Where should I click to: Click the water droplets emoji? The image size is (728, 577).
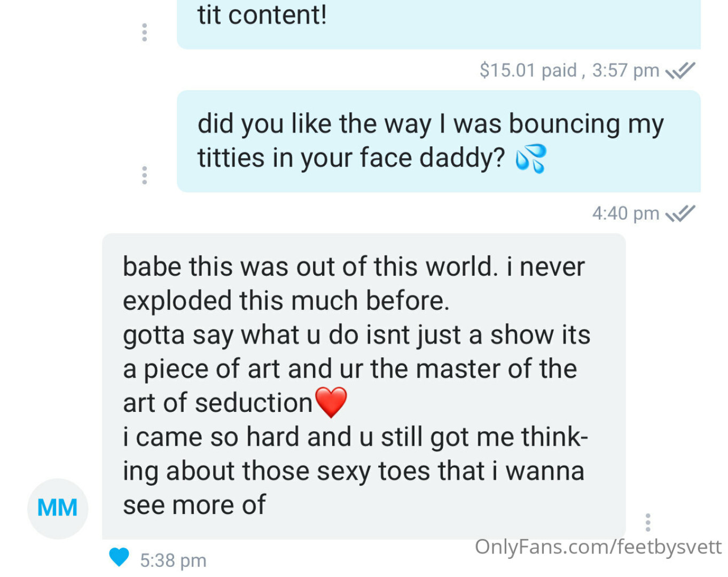530,159
